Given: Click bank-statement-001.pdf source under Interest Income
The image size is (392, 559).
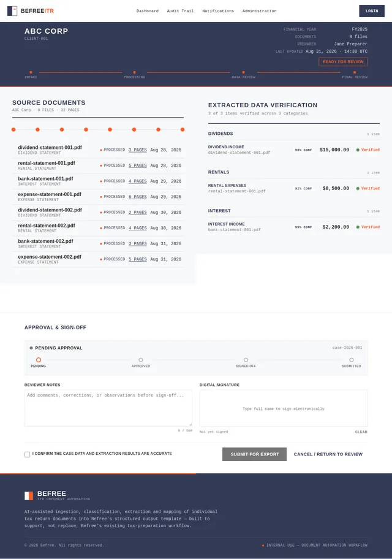Looking at the screenshot, I should coord(235,230).
